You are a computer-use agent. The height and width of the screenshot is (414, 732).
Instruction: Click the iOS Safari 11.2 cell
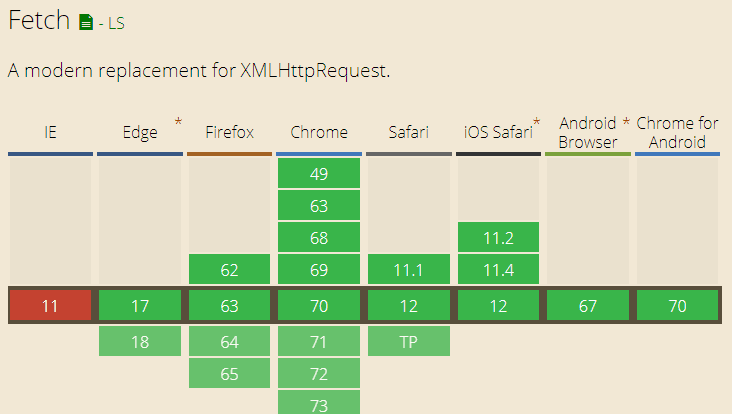pos(499,238)
